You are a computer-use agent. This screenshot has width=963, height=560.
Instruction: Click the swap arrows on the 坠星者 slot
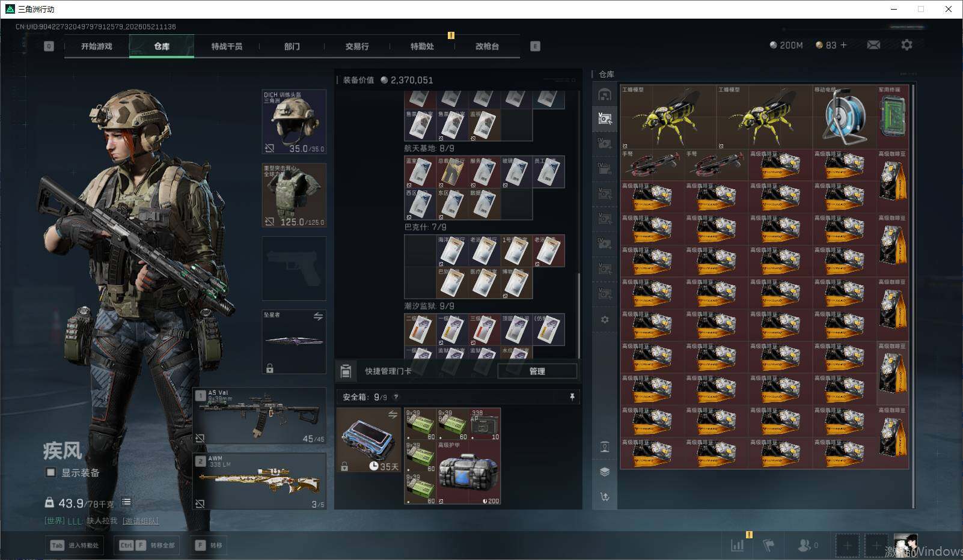tap(318, 316)
